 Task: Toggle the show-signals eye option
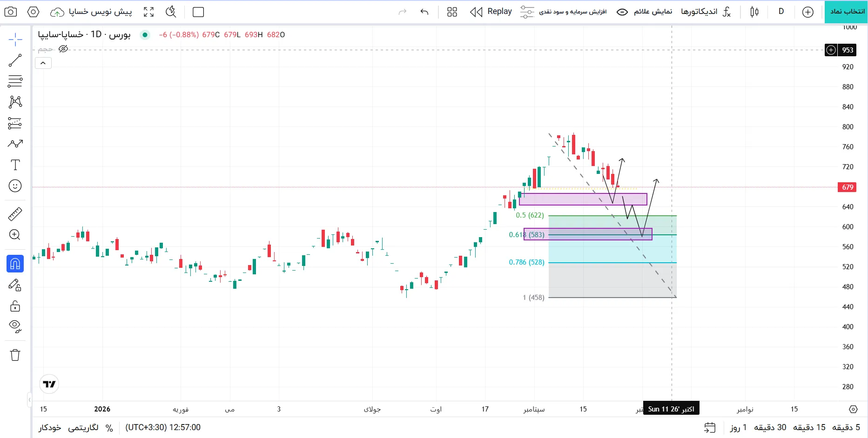click(x=645, y=12)
